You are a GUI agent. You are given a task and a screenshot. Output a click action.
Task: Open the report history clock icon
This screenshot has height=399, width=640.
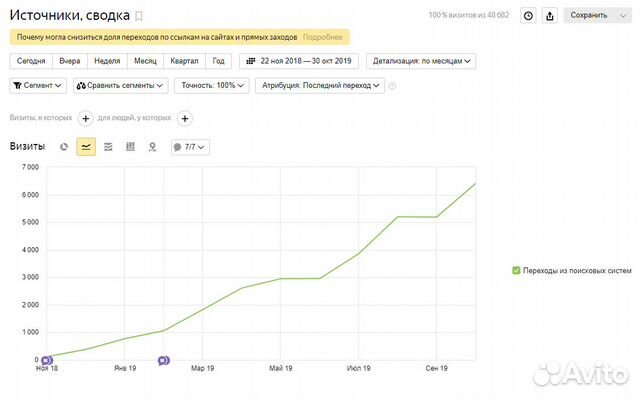528,16
